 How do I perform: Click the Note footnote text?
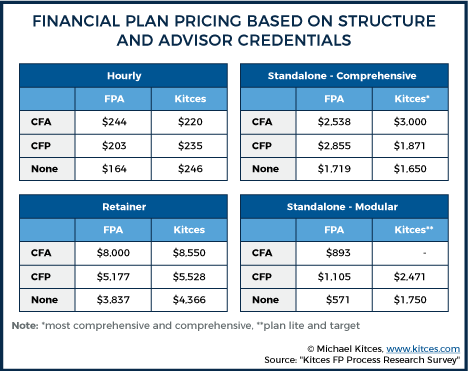pos(186,326)
